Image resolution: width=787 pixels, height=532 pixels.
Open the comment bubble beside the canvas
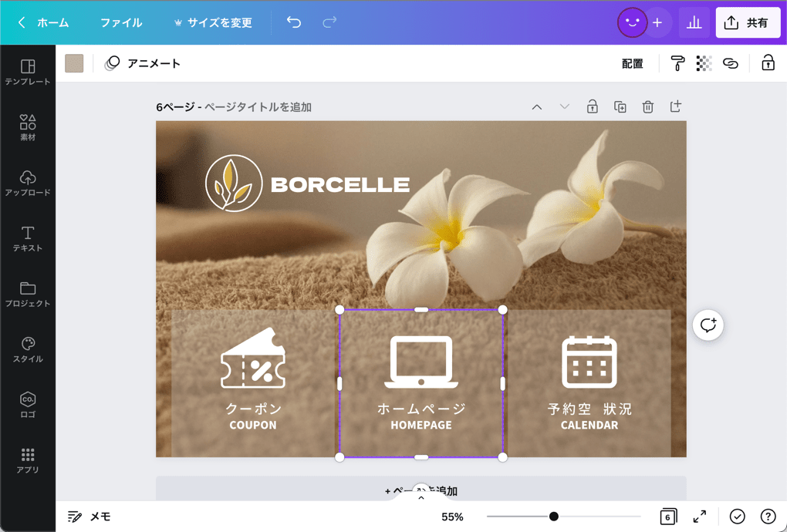pos(708,325)
